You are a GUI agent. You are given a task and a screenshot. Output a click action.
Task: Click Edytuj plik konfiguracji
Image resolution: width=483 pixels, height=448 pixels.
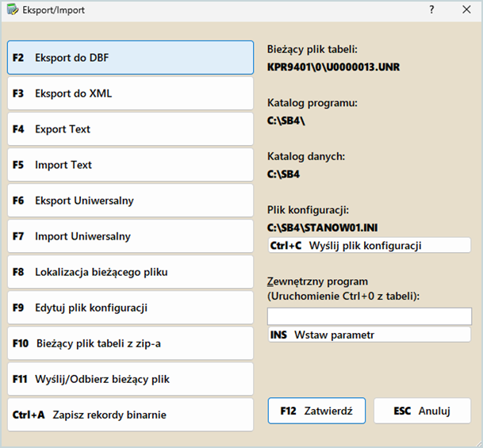coord(130,308)
